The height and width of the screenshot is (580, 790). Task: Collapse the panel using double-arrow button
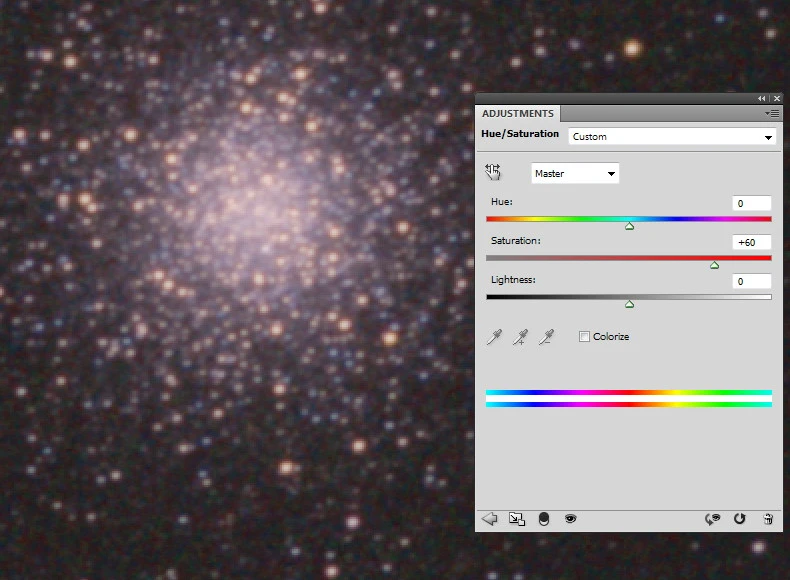(x=762, y=98)
